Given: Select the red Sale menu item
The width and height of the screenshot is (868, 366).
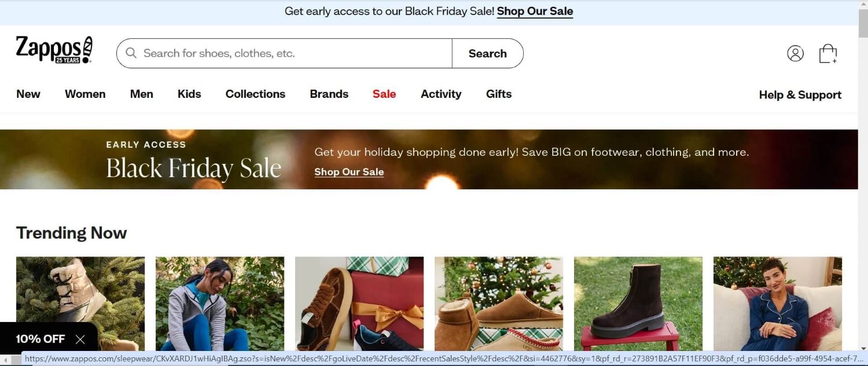Looking at the screenshot, I should tap(384, 94).
